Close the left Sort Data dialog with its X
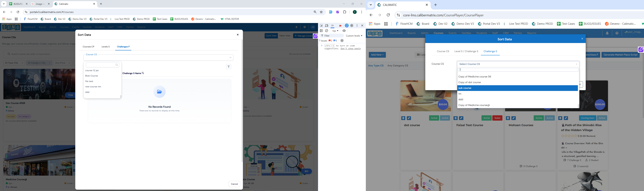Screen dimensions: 644x191 pyautogui.click(x=238, y=35)
